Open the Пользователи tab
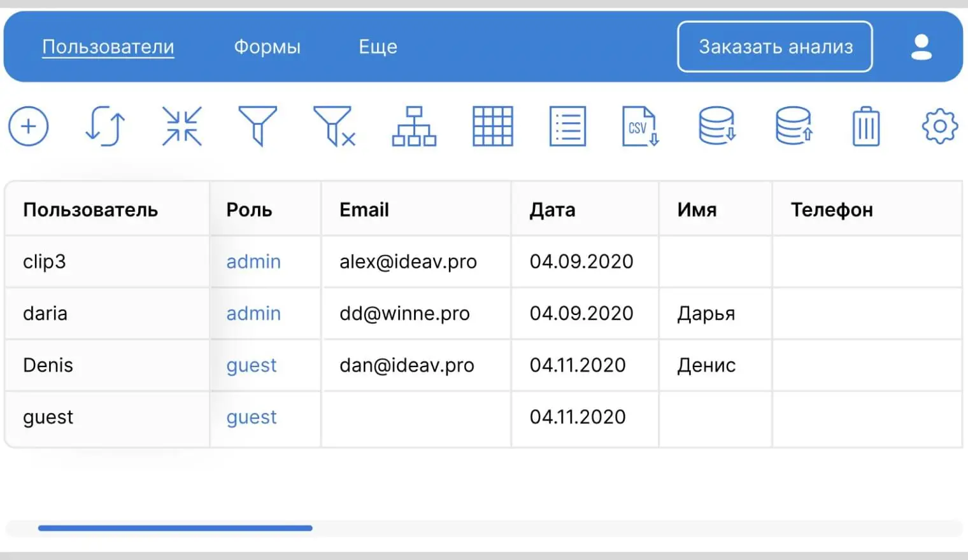This screenshot has width=968, height=560. [x=108, y=47]
